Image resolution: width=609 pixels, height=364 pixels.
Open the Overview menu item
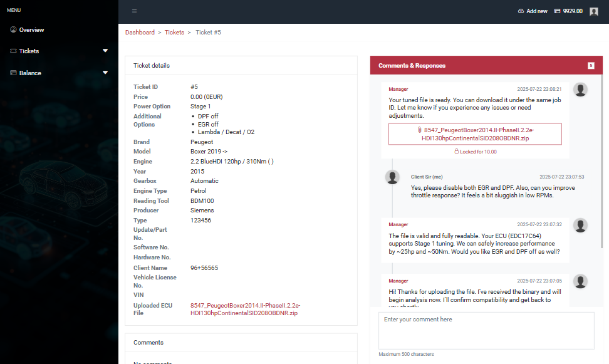pyautogui.click(x=31, y=29)
